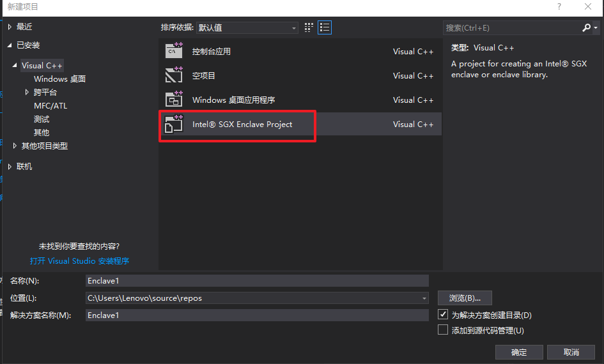604x364 pixels.
Task: Select the 控制台应用 row text
Action: click(212, 52)
